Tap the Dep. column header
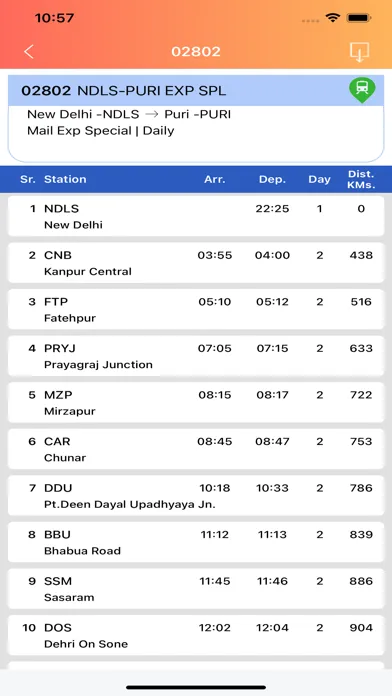Screen dimensions: 392x696 click(x=272, y=179)
